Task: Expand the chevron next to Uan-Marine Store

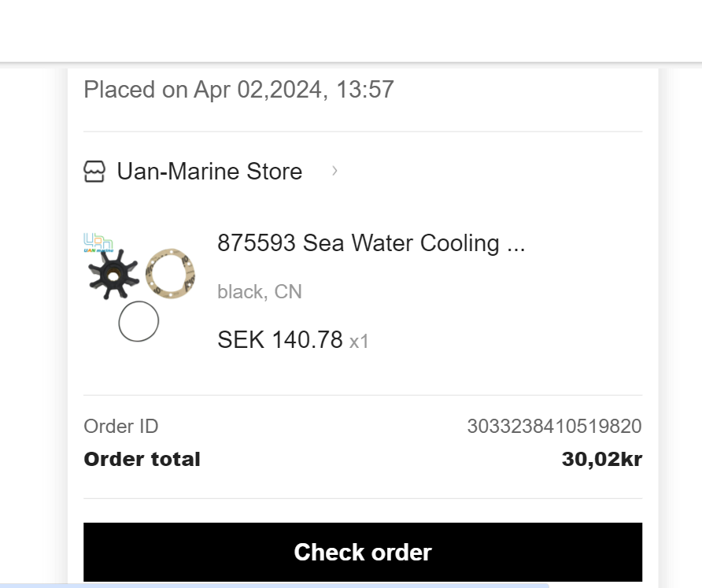Action: tap(334, 171)
